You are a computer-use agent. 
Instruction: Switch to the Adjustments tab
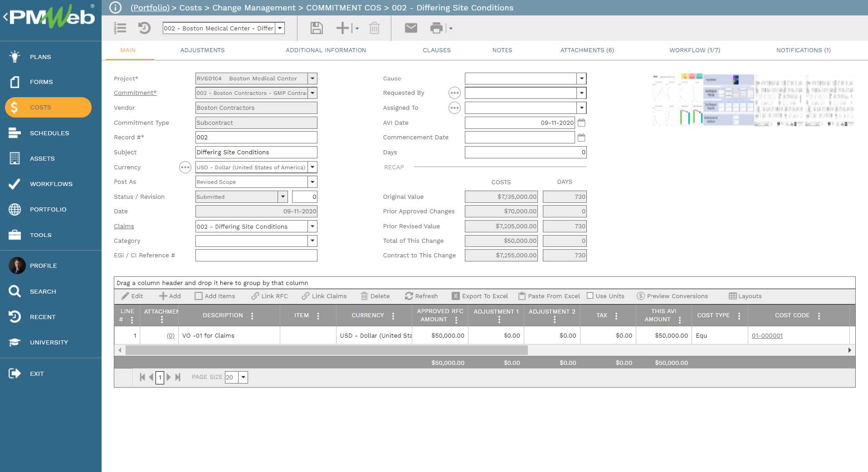[x=202, y=50]
